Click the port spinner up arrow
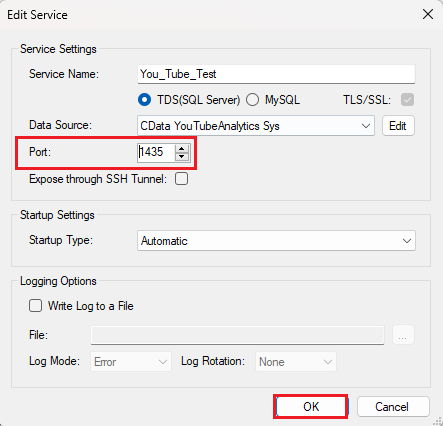The height and width of the screenshot is (426, 443). tap(182, 149)
